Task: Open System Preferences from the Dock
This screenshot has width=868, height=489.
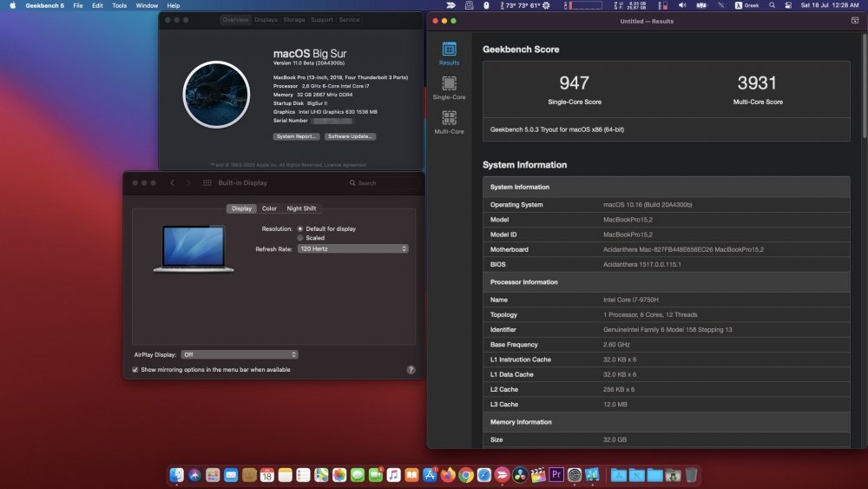Action: click(x=575, y=475)
